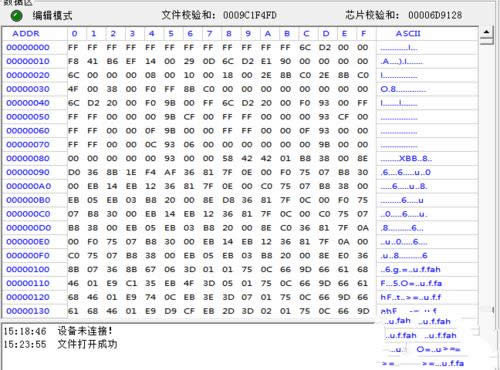Click column header C
The height and width of the screenshot is (370, 500).
306,34
